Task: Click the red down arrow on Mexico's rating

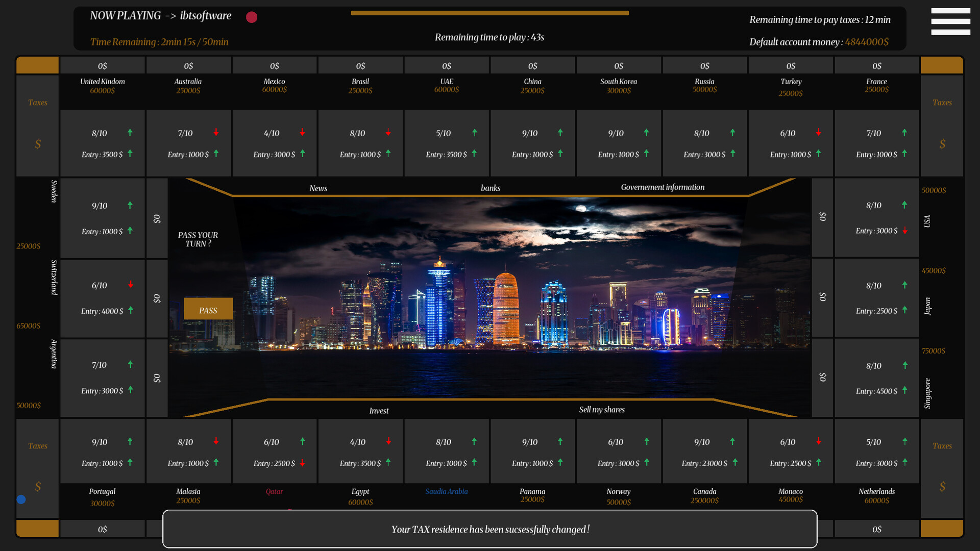Action: [x=303, y=133]
